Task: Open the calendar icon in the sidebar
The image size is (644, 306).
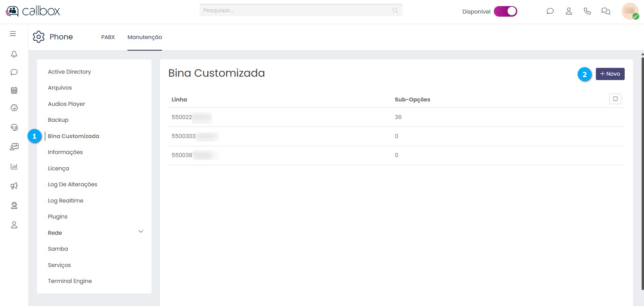Action: coord(14,90)
